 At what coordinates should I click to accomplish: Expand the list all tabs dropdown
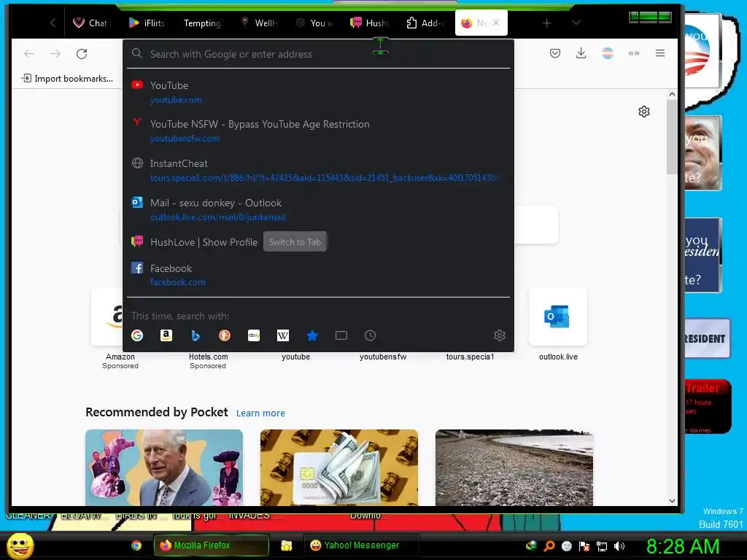click(576, 23)
